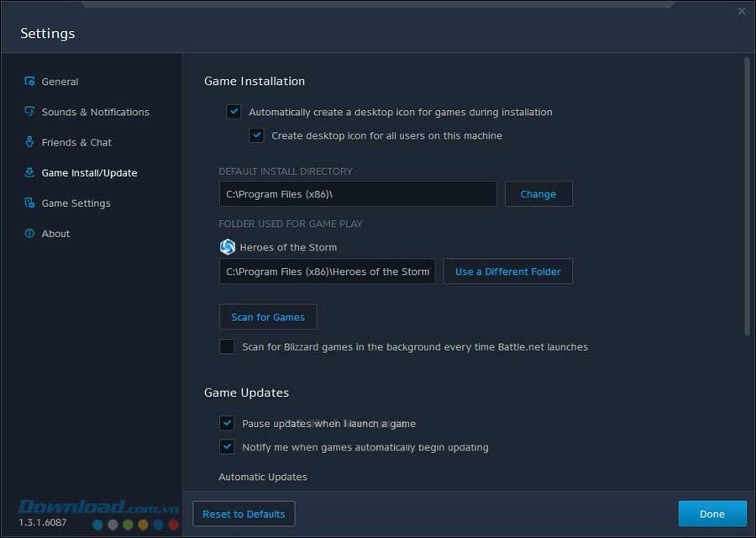Screen dimensions: 756x538
Task: Click the General settings icon in sidebar
Action: 30,82
